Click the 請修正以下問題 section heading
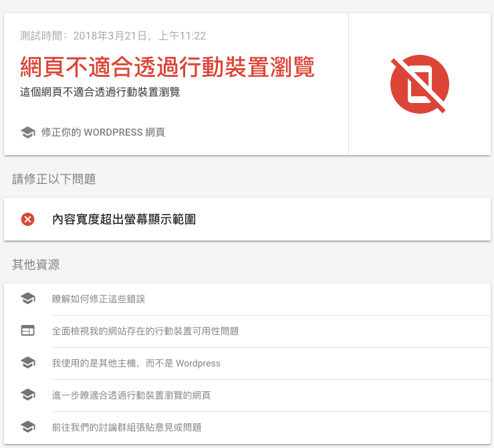Image resolution: width=494 pixels, height=448 pixels. tap(53, 179)
